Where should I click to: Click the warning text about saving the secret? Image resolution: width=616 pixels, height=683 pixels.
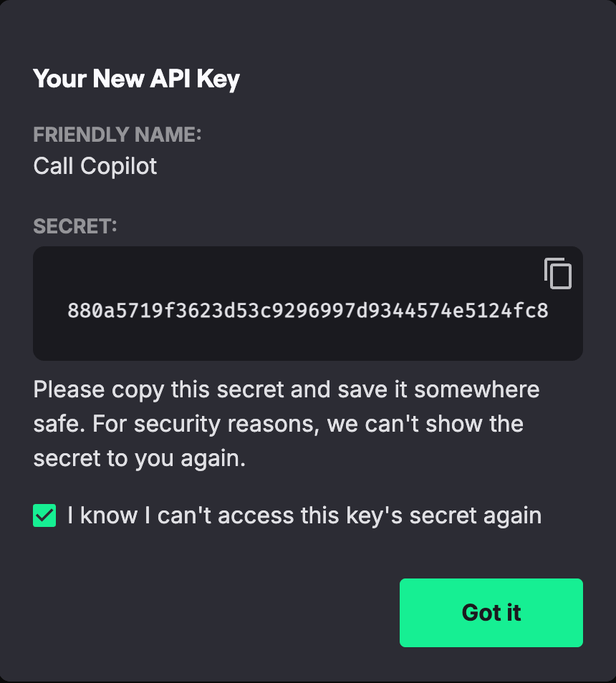(287, 423)
